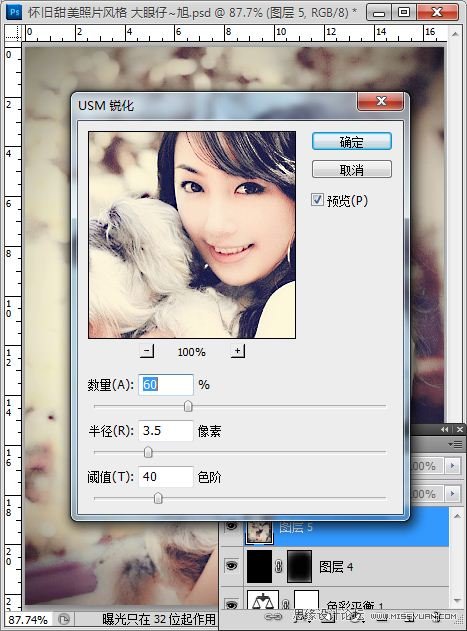The image size is (467, 631).
Task: Click the USM dialog preview image
Action: click(x=192, y=235)
